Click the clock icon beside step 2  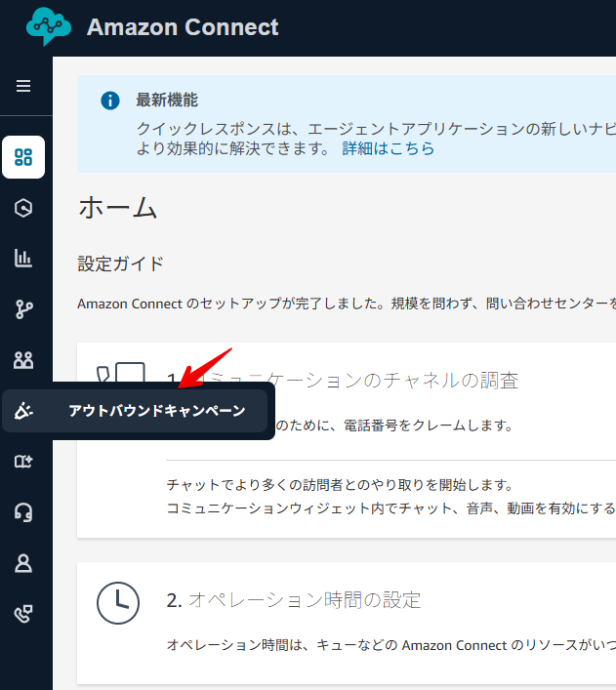coord(118,603)
